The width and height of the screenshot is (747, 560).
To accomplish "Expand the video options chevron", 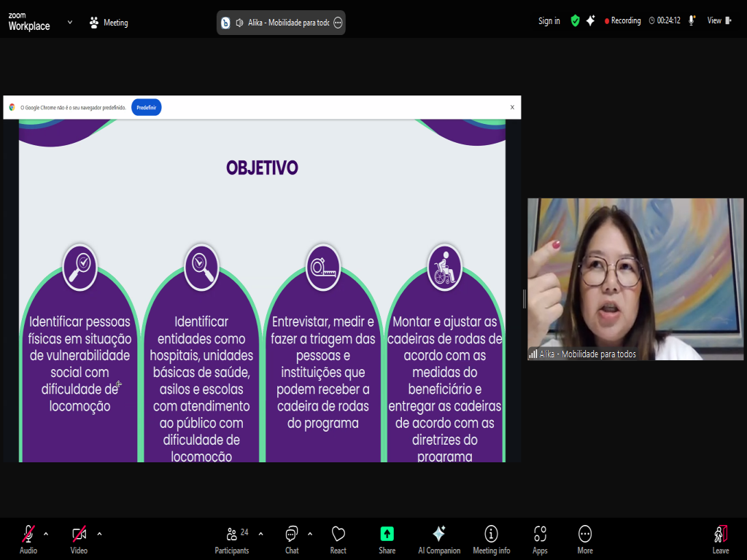I will pos(99,533).
